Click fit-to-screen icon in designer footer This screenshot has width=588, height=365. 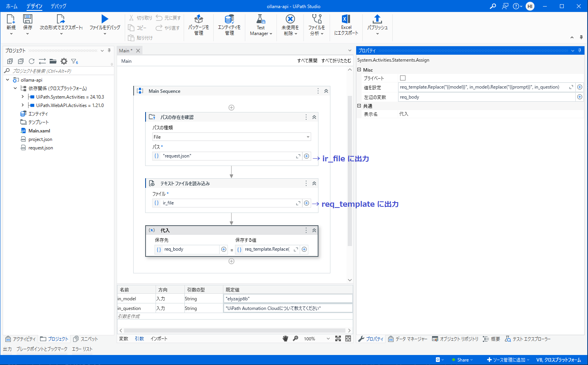(338, 338)
